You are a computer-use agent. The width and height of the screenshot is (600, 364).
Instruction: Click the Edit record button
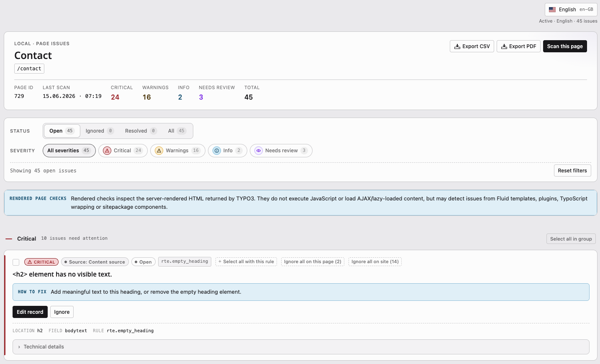(x=30, y=312)
